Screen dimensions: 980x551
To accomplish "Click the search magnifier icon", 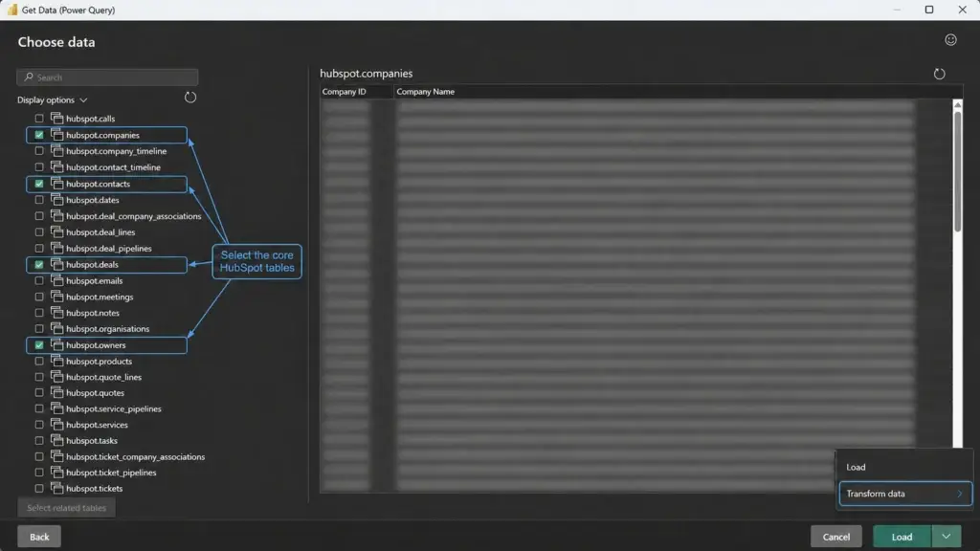I will tap(28, 77).
